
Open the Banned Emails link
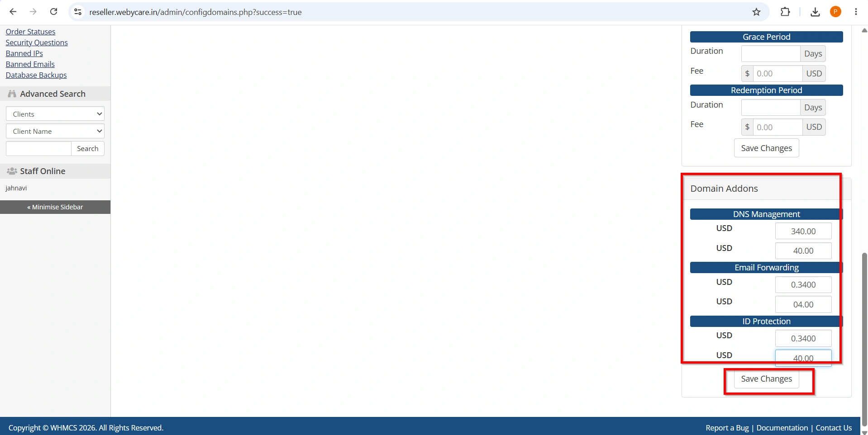(x=30, y=64)
